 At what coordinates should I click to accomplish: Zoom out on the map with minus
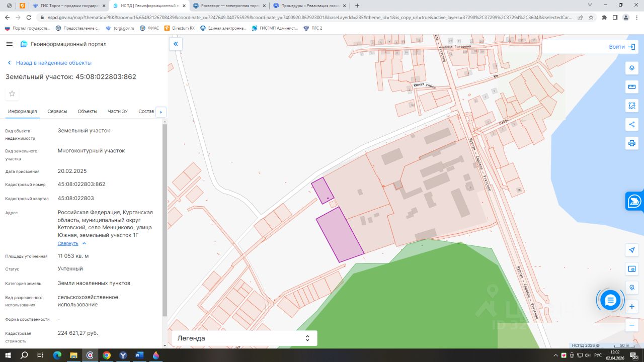pyautogui.click(x=632, y=325)
